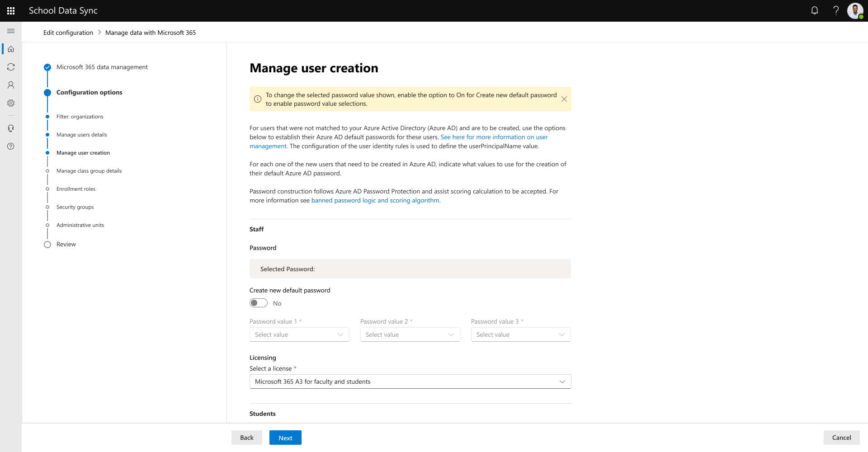868x452 pixels.
Task: Toggle the hamburger navigation menu
Action: click(x=11, y=31)
